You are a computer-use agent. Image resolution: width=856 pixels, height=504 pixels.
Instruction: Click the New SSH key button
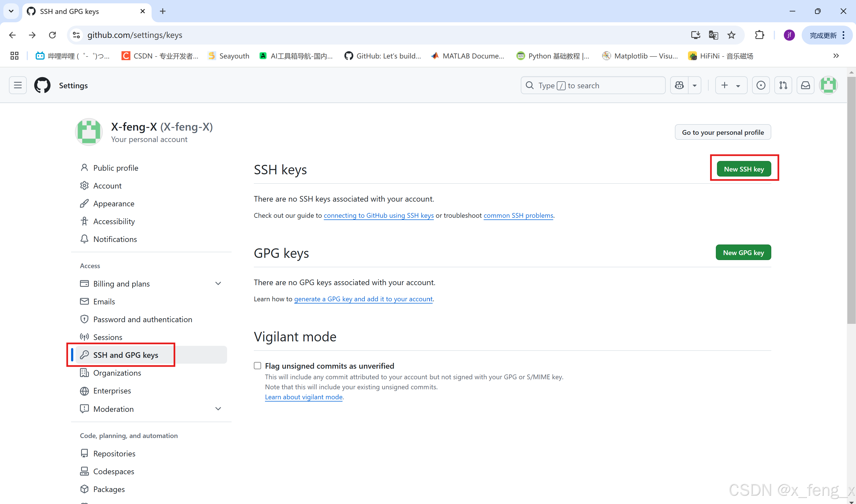[743, 169]
